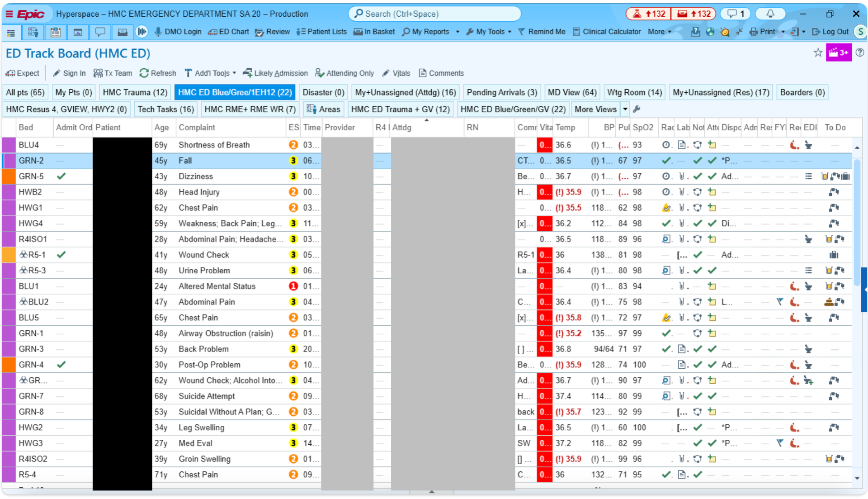
Task: Click the scrollbar down arrow
Action: [857, 479]
